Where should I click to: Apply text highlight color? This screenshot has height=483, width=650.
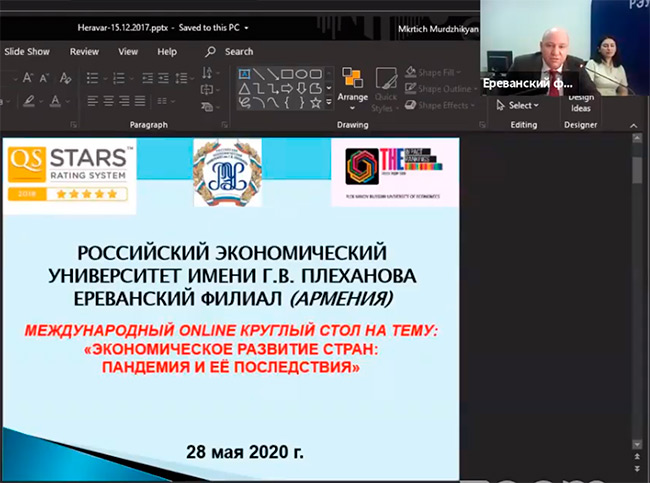click(x=29, y=101)
